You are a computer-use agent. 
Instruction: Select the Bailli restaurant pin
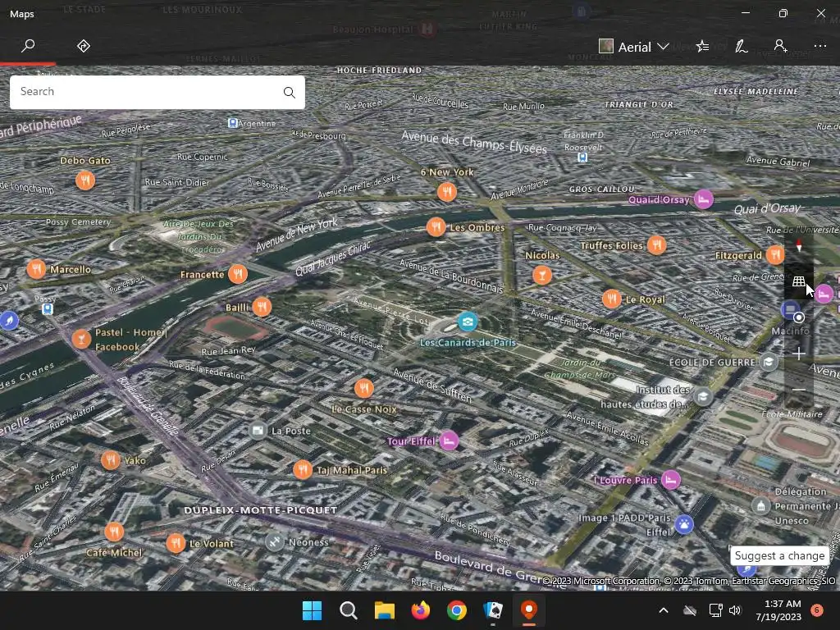(x=262, y=307)
